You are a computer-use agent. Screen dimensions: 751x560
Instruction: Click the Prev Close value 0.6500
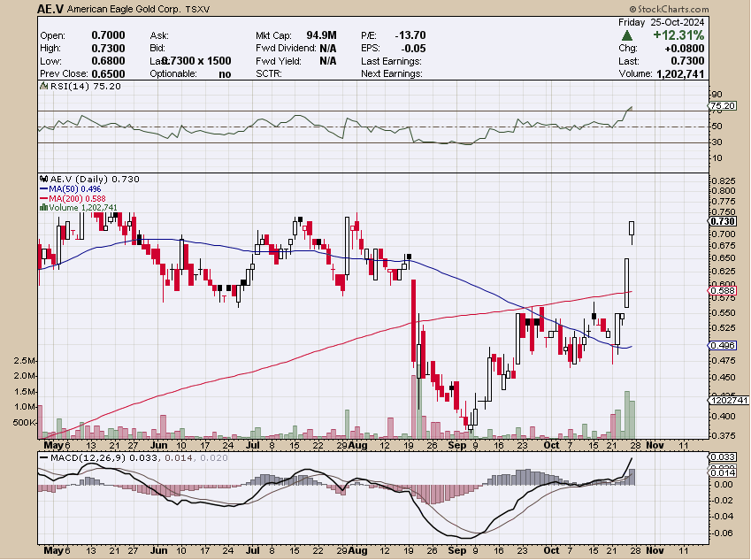click(x=108, y=73)
